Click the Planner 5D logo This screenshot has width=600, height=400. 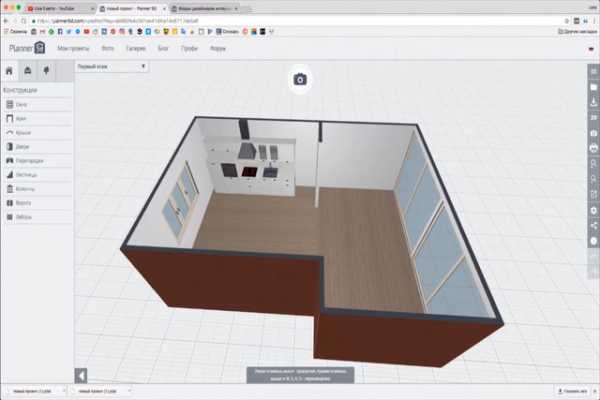point(27,47)
